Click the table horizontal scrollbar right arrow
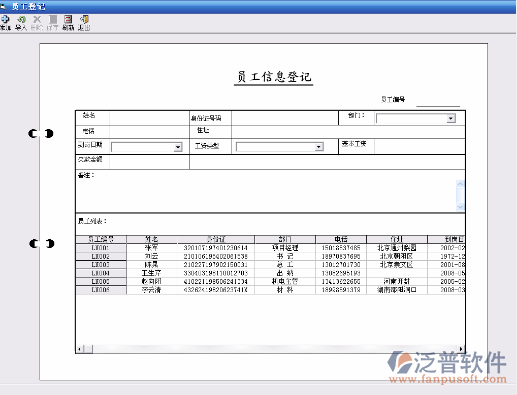Screen dimensions: 517x395 click(461, 349)
